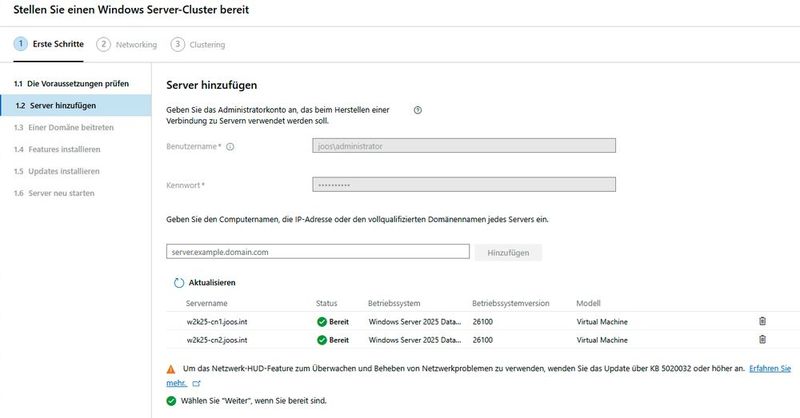
Task: Click the step 3 circle number
Action: tap(178, 44)
